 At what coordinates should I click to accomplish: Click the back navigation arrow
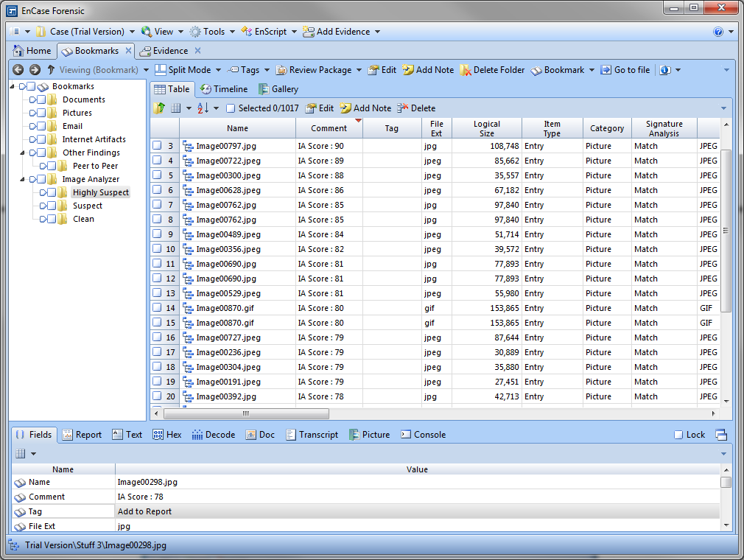coord(16,70)
